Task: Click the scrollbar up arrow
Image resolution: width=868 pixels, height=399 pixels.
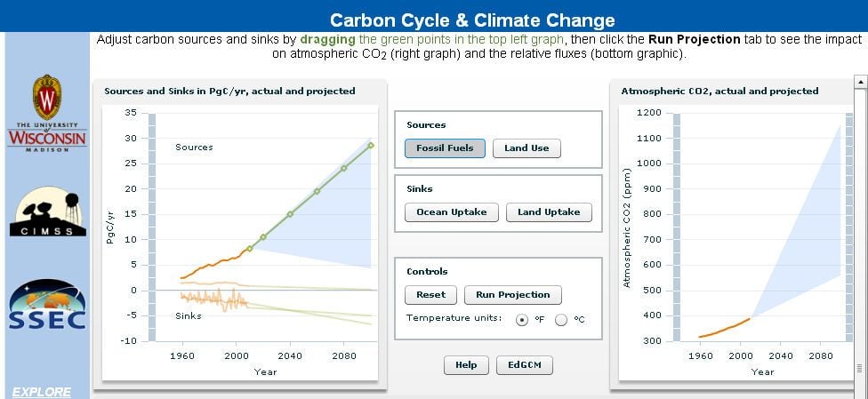Action: pos(861,82)
